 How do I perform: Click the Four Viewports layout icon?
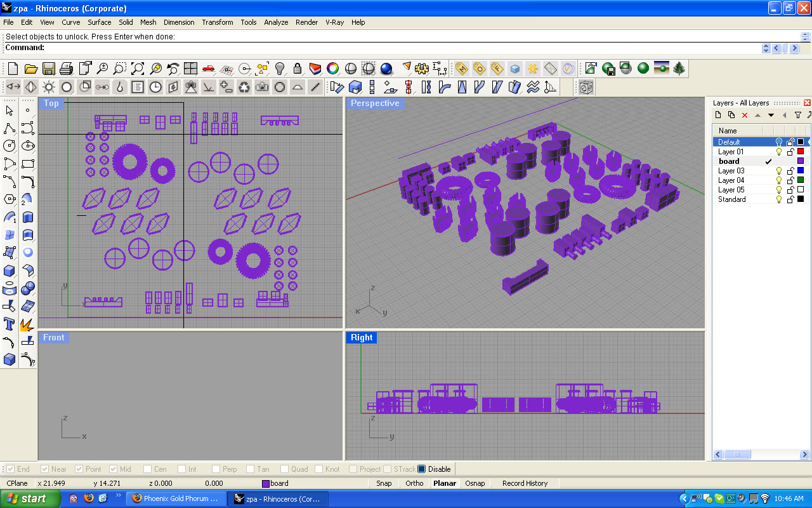point(191,69)
